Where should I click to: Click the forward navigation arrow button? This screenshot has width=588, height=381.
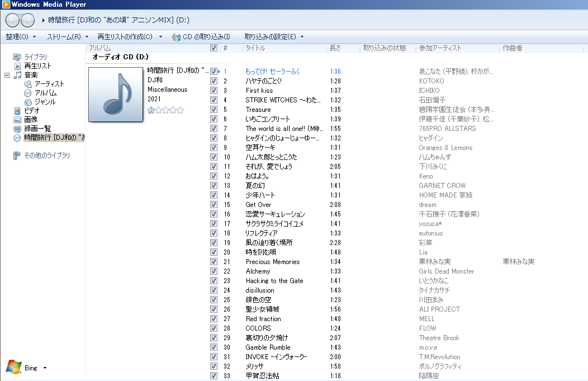point(27,20)
